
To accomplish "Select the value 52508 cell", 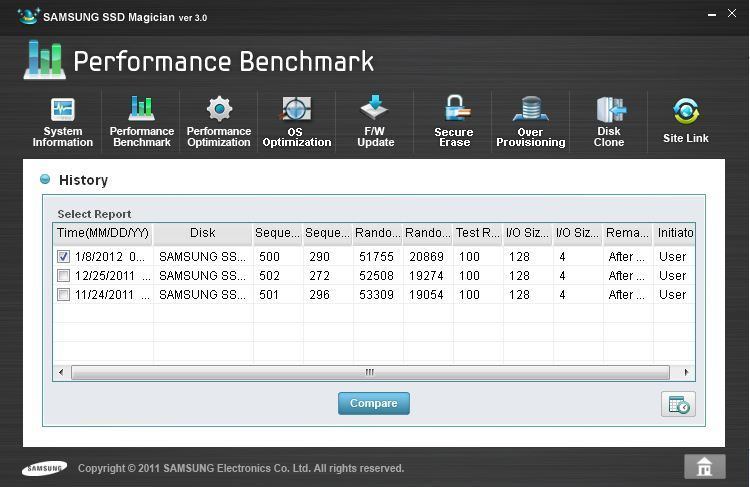I will tap(376, 276).
